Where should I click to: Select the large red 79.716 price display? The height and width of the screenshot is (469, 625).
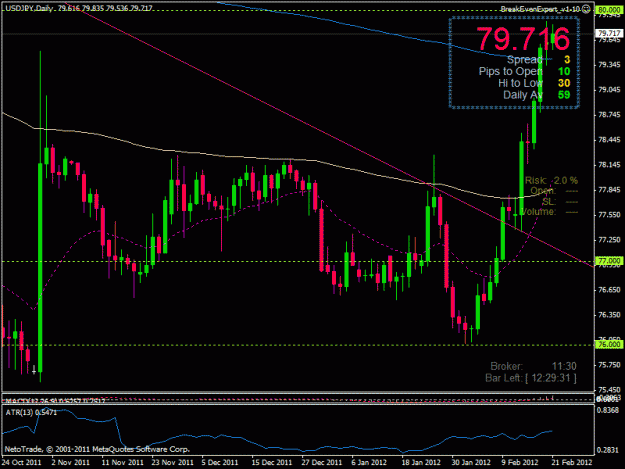click(523, 38)
